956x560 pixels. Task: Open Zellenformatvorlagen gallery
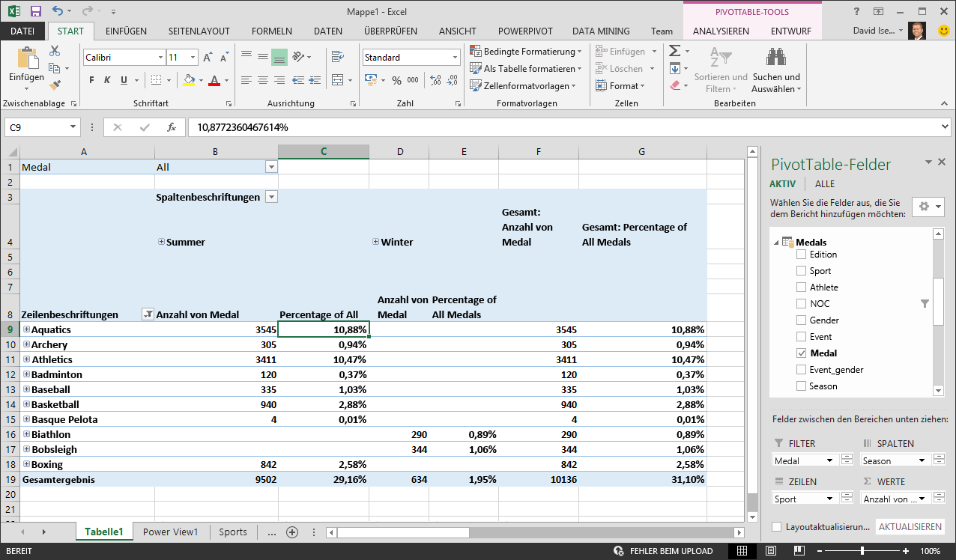tap(524, 86)
